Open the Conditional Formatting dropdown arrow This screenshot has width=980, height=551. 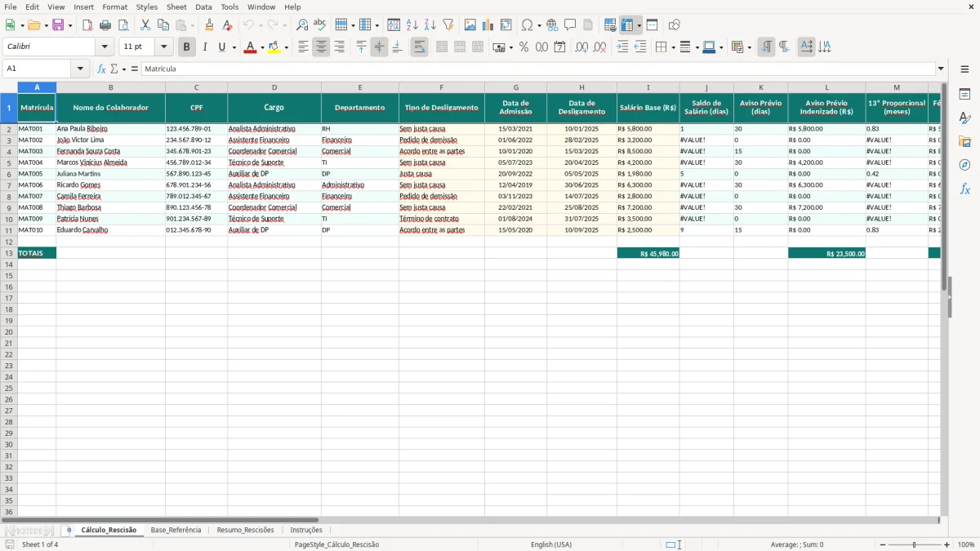click(x=749, y=47)
